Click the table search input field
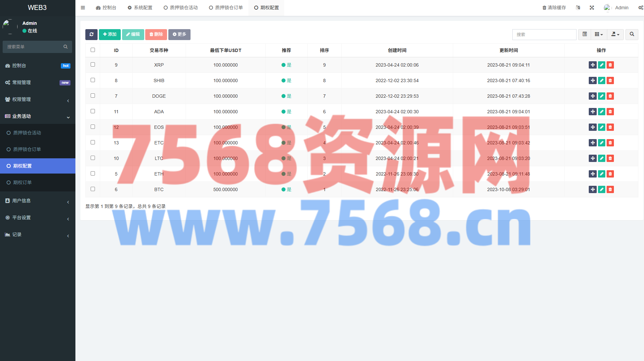 (x=544, y=34)
